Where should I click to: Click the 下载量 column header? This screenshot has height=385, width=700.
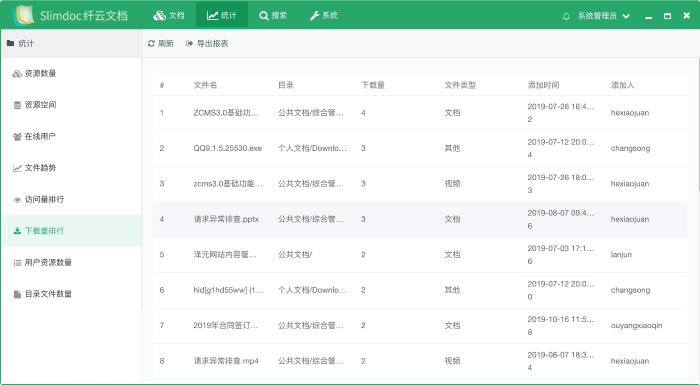click(x=373, y=85)
